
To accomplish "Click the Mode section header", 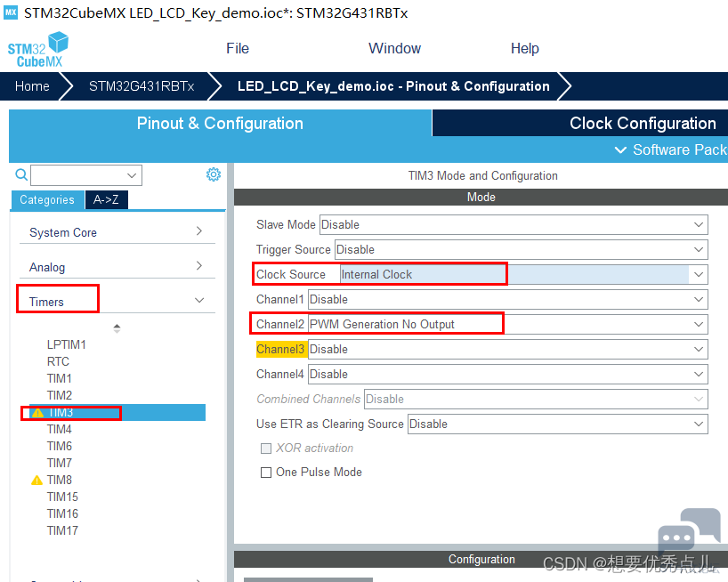I will [481, 198].
